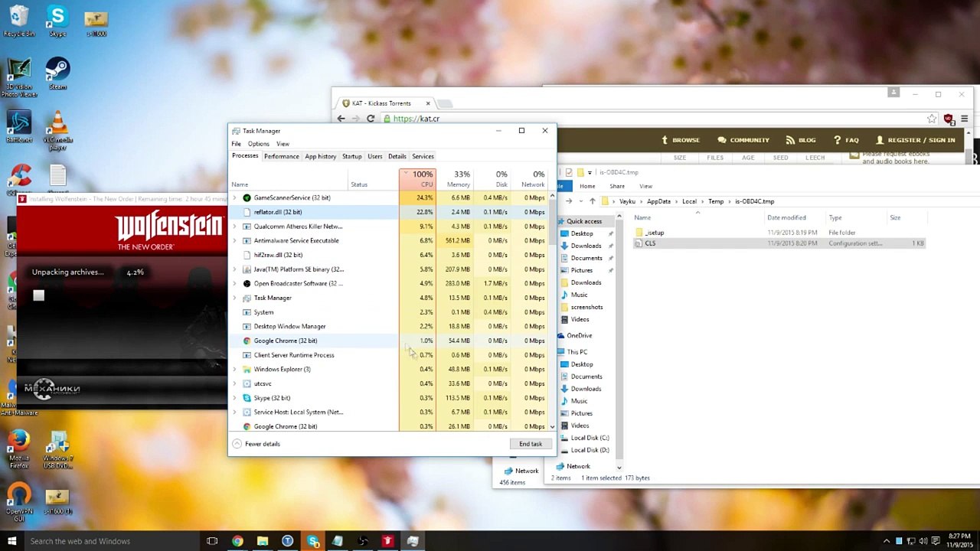
Task: Open the Steam desktop shortcut
Action: (57, 74)
